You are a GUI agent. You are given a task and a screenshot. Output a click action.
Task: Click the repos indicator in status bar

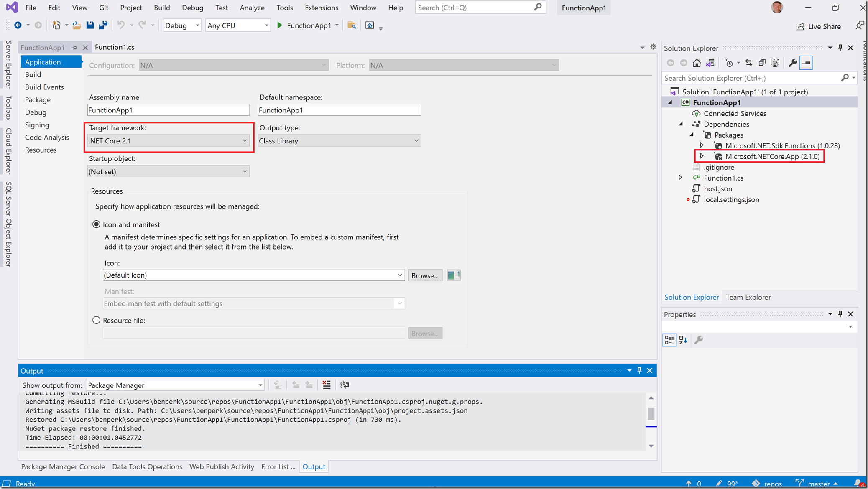767,484
